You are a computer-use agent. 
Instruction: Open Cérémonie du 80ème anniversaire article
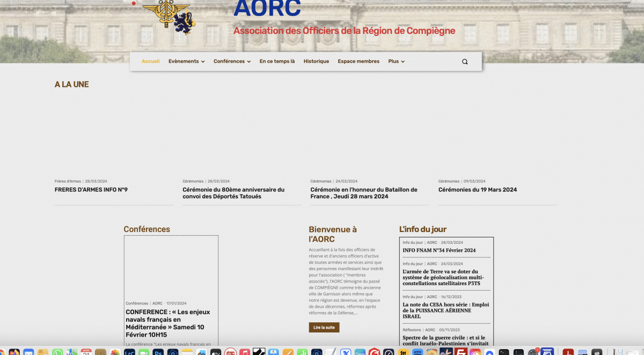[x=233, y=193]
